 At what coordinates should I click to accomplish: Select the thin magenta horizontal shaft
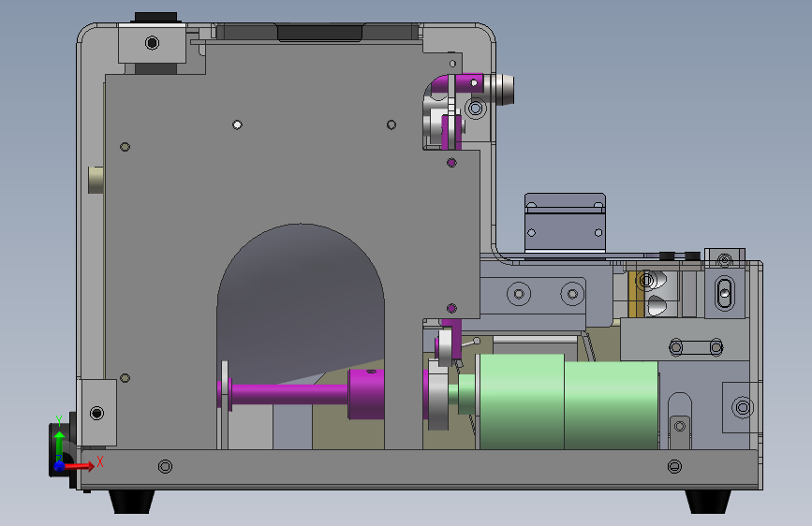(289, 394)
